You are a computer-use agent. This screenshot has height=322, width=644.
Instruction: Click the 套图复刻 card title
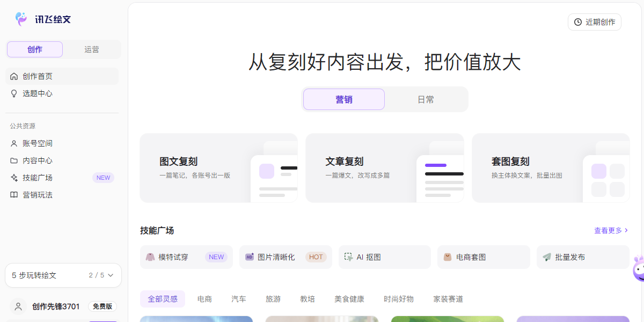pos(511,162)
